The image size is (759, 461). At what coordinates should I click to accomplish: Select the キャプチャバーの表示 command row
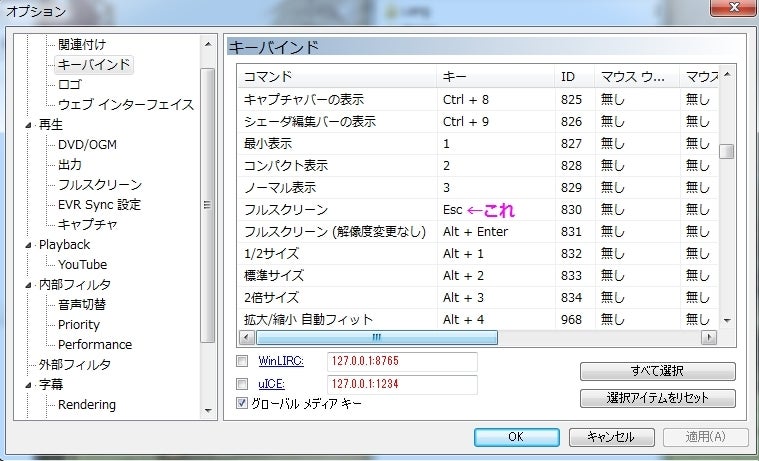(x=478, y=99)
